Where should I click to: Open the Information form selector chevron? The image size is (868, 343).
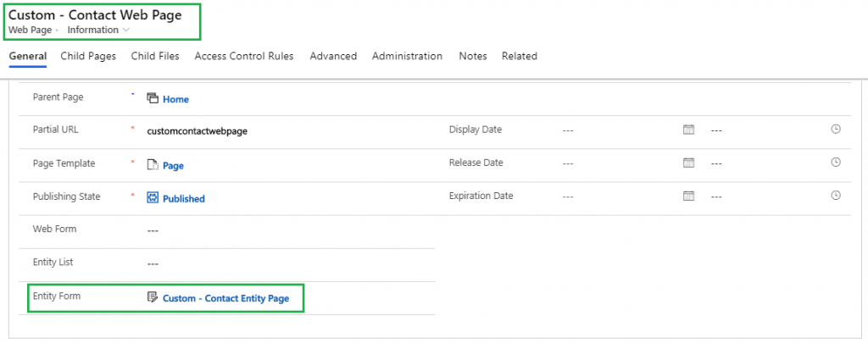coord(126,30)
